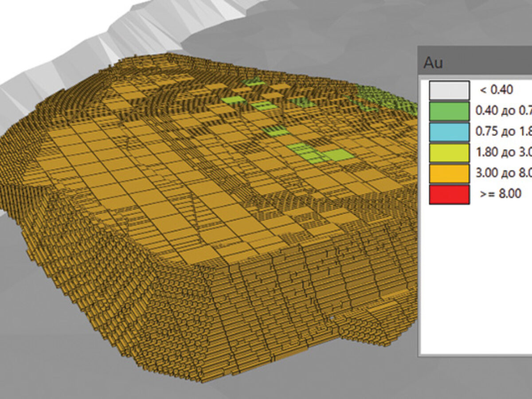Select the green block cluster at model's right edge
This screenshot has height=399, width=532.
(x=386, y=100)
